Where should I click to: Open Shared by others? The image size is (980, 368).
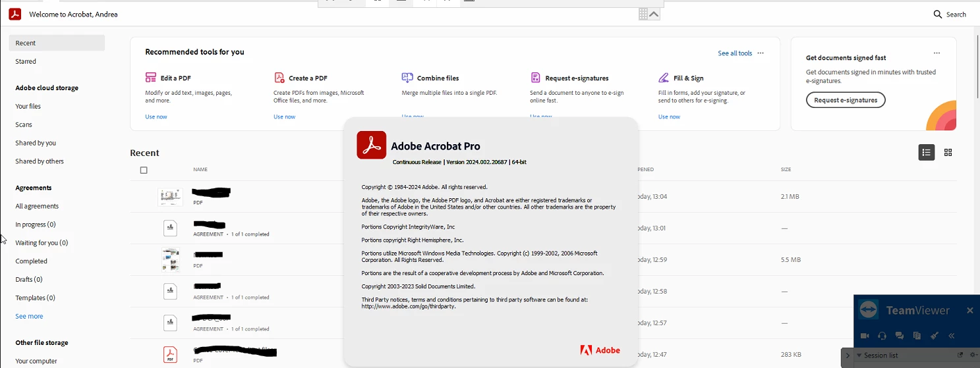click(x=40, y=161)
